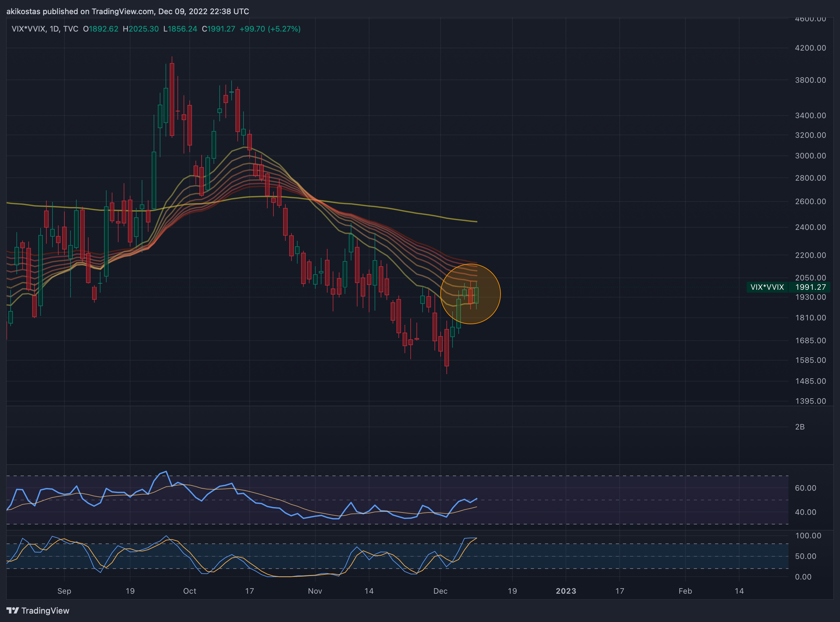
Task: Click the orange circle highlight on latest candles
Action: point(471,294)
